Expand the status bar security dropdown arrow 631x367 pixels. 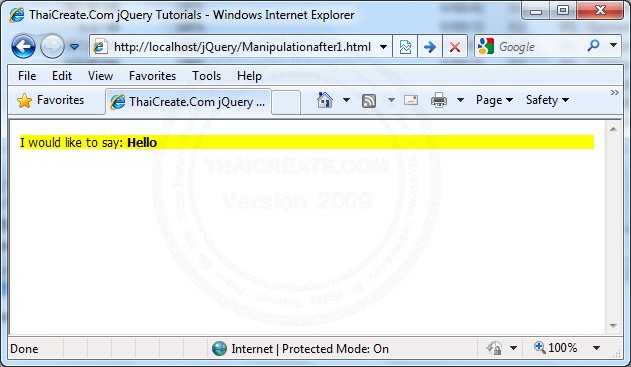pyautogui.click(x=513, y=348)
